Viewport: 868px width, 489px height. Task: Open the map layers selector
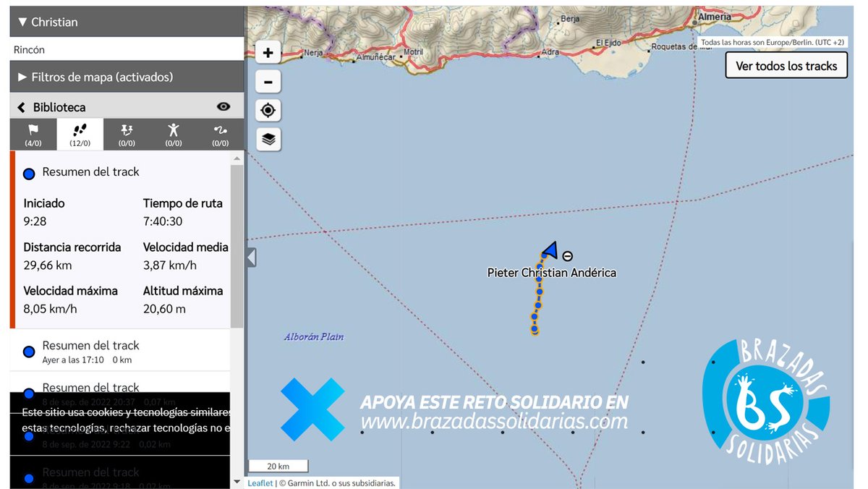coord(268,139)
